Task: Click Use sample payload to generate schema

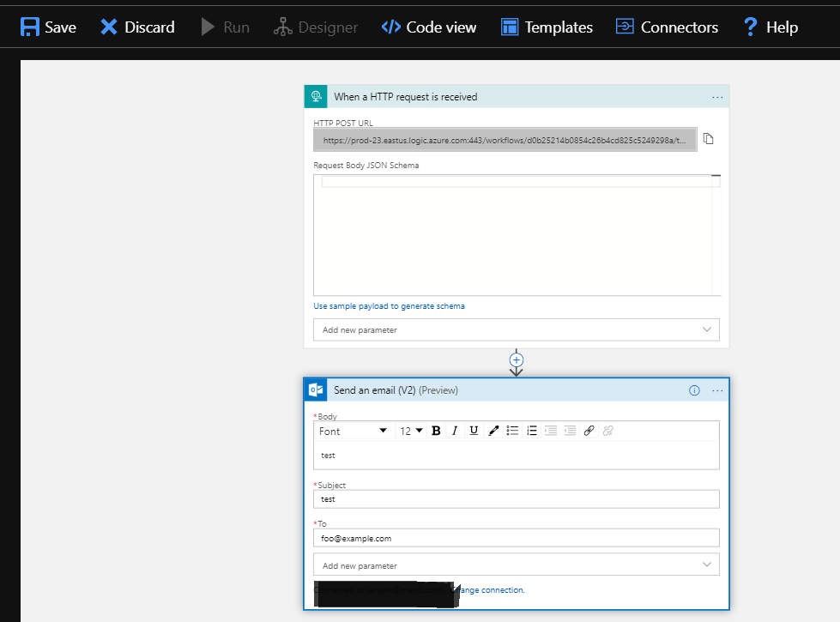Action: [389, 305]
